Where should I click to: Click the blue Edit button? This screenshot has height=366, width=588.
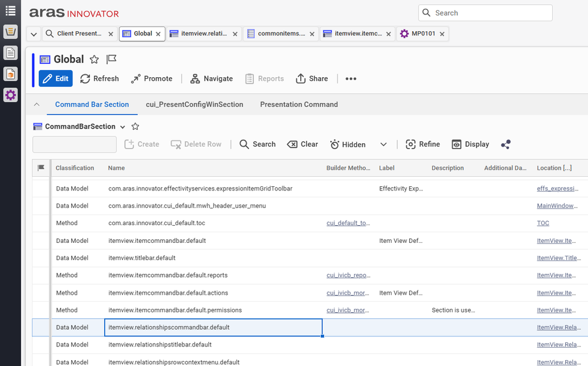coord(55,78)
